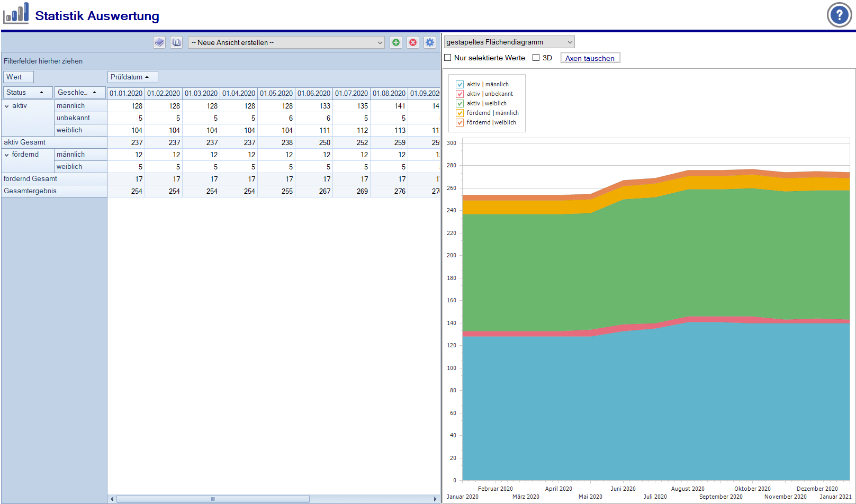Collapse the aktiv row group
Screen dimensions: 856x504
[7, 106]
